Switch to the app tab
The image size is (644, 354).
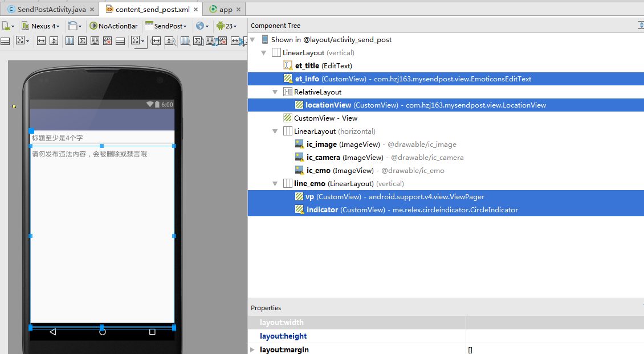coord(224,10)
